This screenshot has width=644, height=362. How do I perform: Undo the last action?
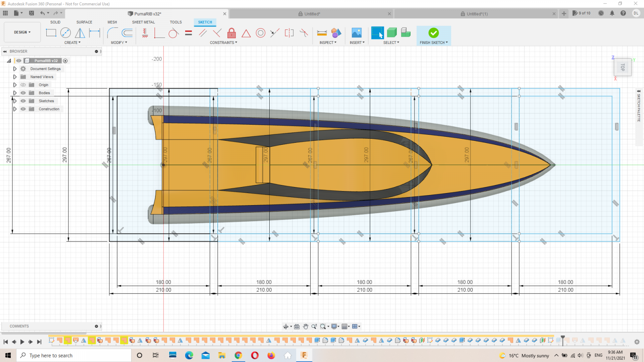tap(42, 13)
